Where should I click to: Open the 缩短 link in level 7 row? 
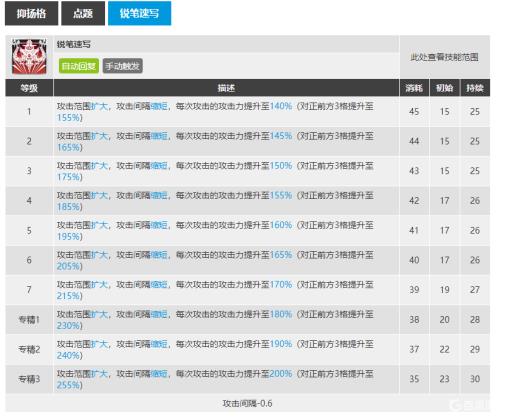click(x=159, y=285)
